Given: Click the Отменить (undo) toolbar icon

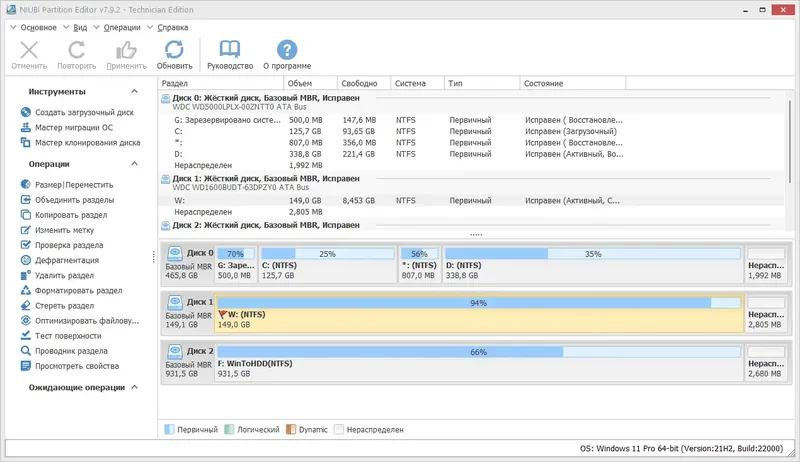Looking at the screenshot, I should 29,50.
